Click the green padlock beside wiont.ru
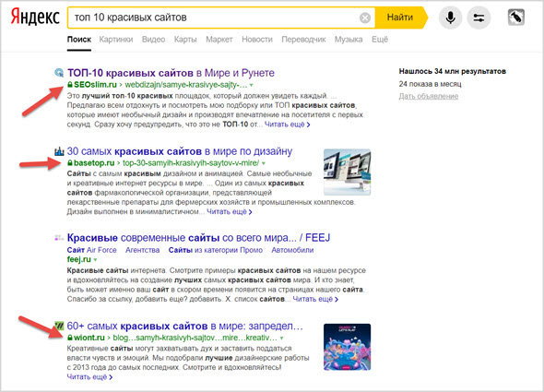This screenshot has height=392, width=544. 70,338
